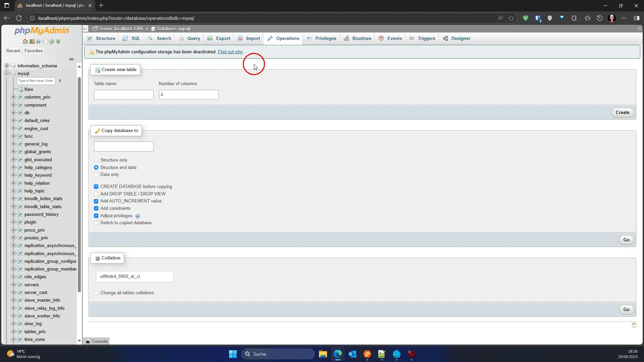This screenshot has height=362, width=644.
Task: Check Change all tables collations
Action: click(96, 293)
